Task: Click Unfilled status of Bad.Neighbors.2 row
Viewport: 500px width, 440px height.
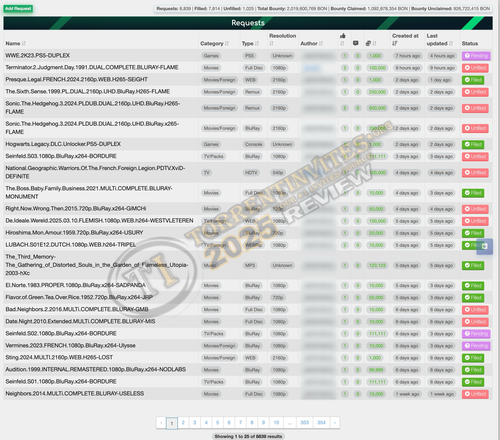Action: click(x=475, y=310)
